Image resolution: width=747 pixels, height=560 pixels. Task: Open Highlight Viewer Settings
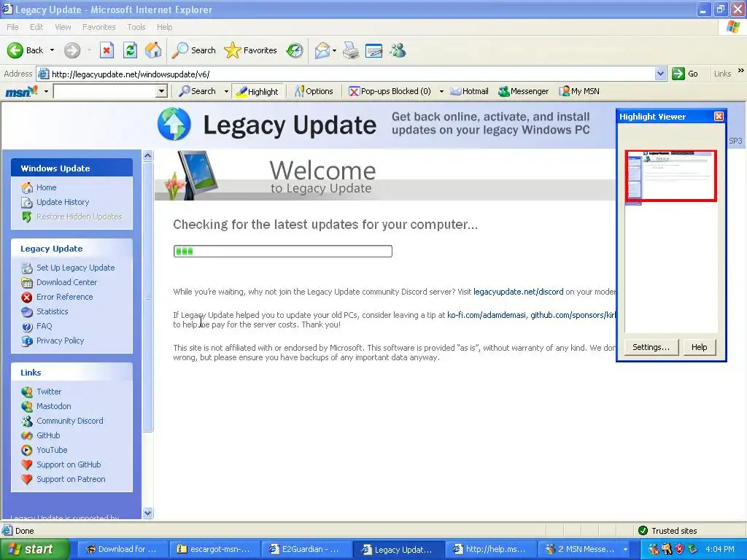651,347
